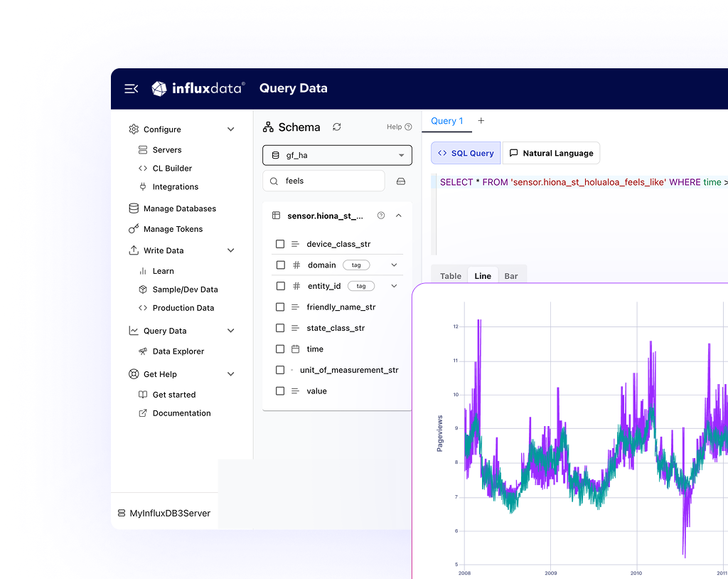Open the Sample/Dev Data page

[186, 289]
